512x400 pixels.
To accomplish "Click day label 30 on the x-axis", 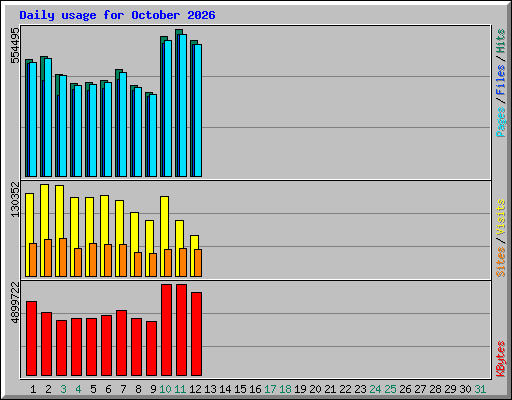I will 465,389.
